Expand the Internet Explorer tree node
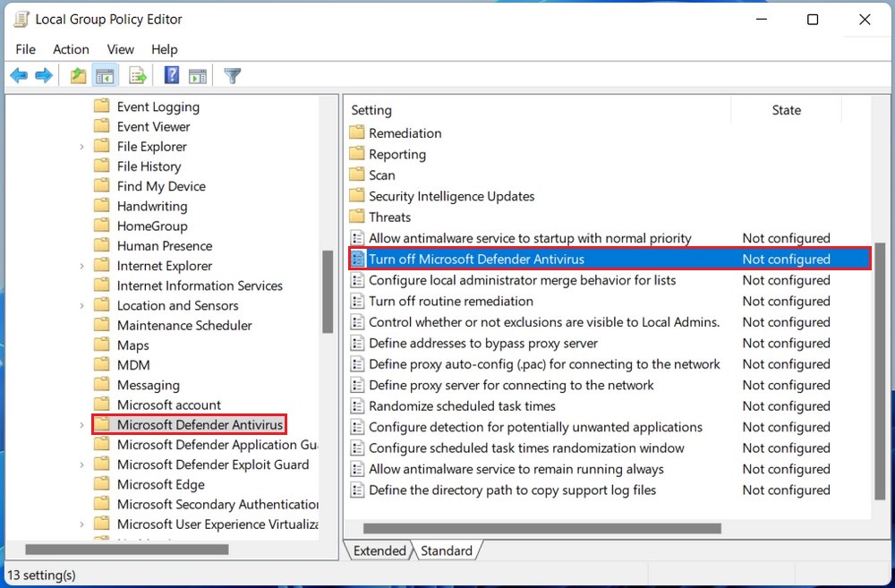This screenshot has width=895, height=588. click(81, 266)
